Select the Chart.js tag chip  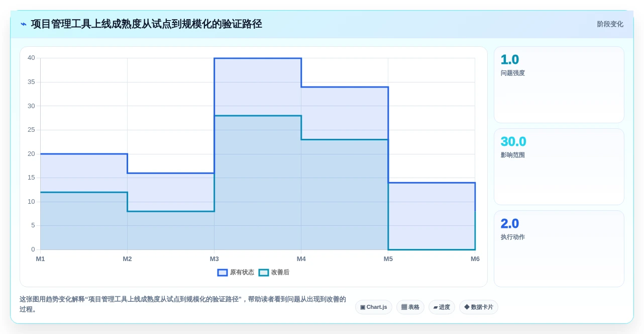pyautogui.click(x=373, y=307)
